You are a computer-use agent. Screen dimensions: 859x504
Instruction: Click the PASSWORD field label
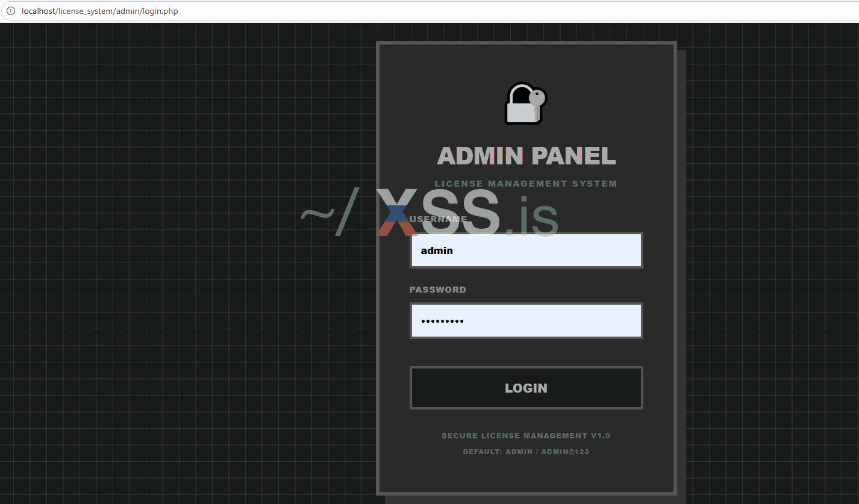click(437, 290)
